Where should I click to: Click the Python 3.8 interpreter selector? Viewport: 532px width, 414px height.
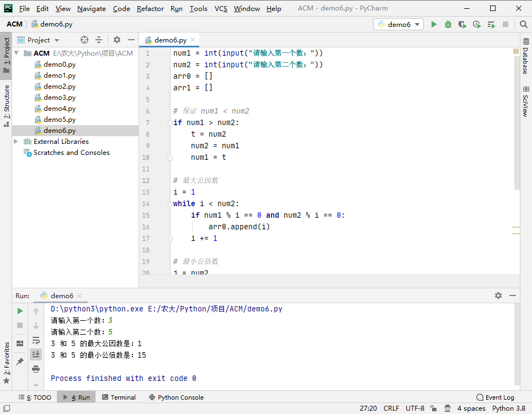click(508, 408)
